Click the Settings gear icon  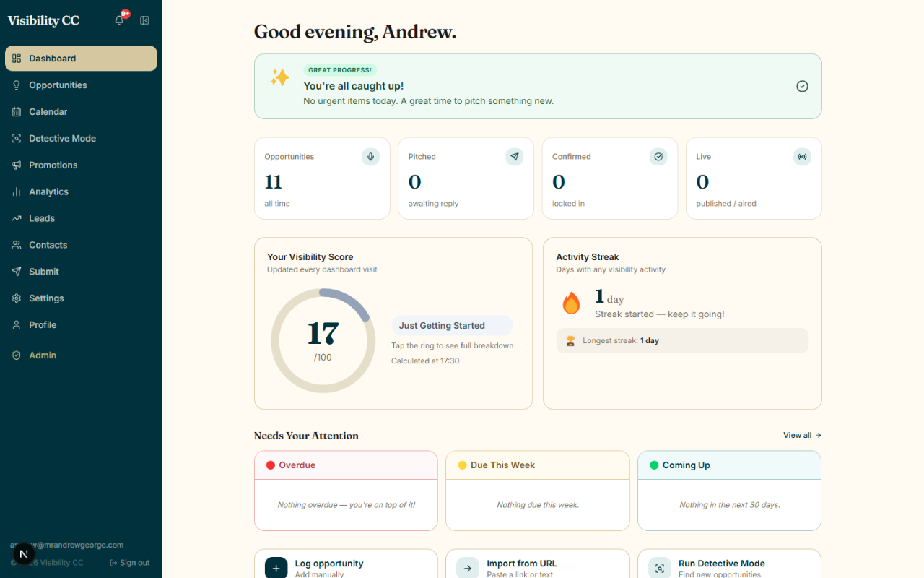[17, 298]
